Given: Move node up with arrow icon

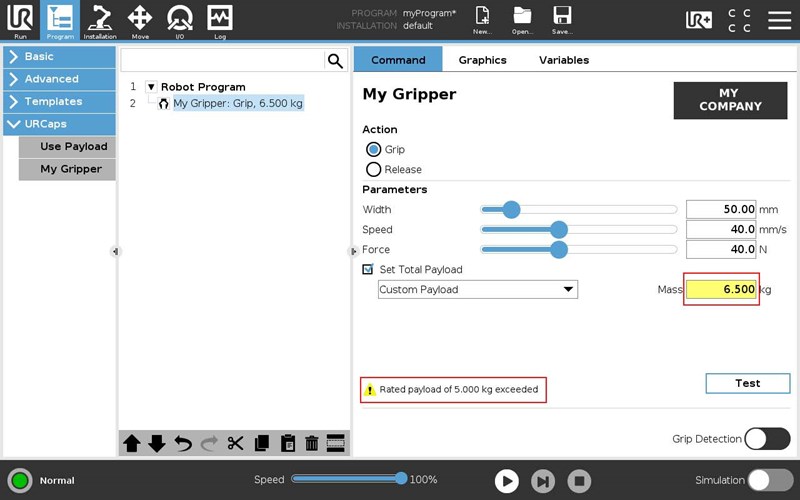Looking at the screenshot, I should click(132, 443).
